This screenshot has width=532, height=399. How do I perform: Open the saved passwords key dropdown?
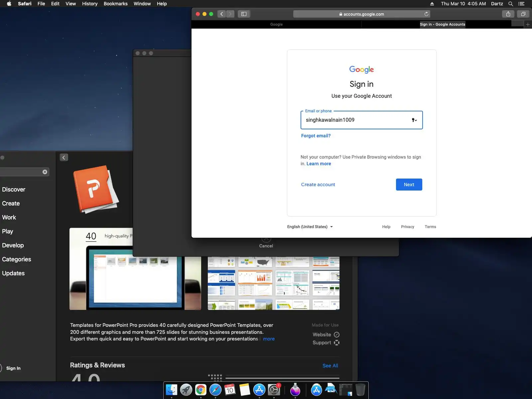414,120
